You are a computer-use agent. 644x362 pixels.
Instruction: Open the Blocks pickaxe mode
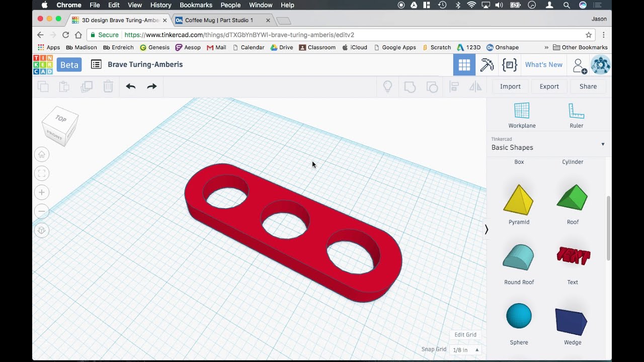pos(487,65)
